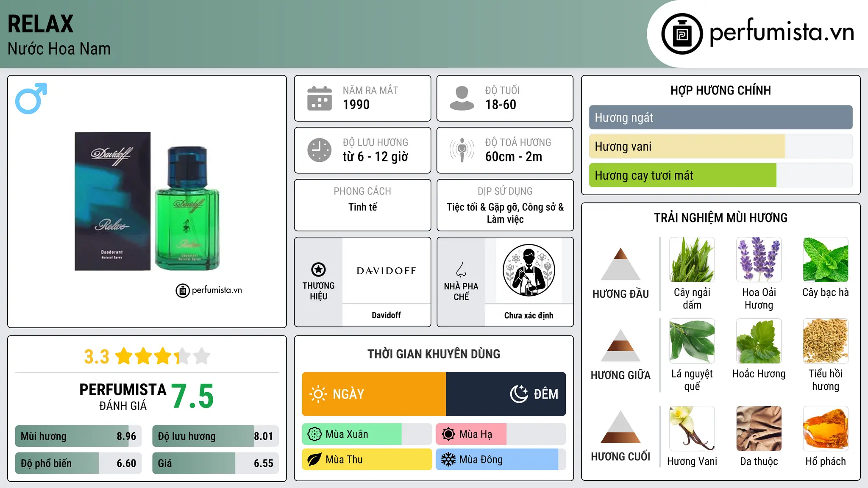This screenshot has width=868, height=488.
Task: Click the Mùa Xuân season bar
Action: pyautogui.click(x=367, y=434)
